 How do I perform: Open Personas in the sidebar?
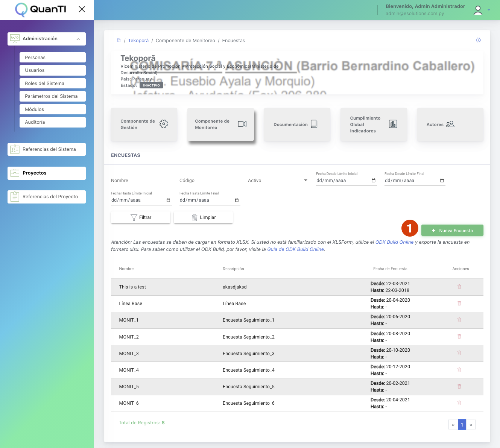point(53,57)
